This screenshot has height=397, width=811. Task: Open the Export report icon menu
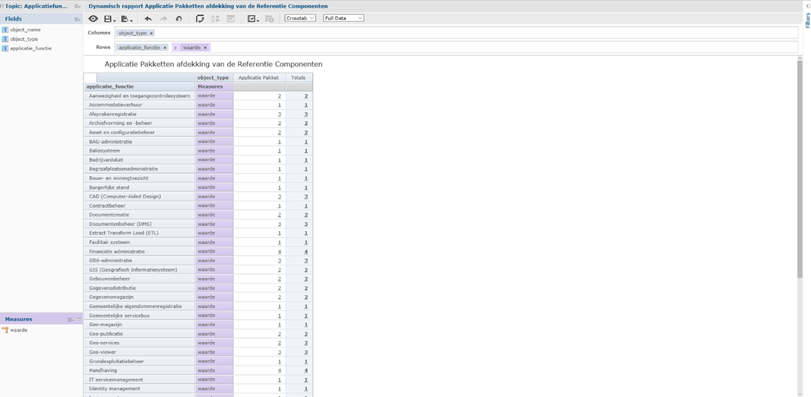[x=126, y=19]
